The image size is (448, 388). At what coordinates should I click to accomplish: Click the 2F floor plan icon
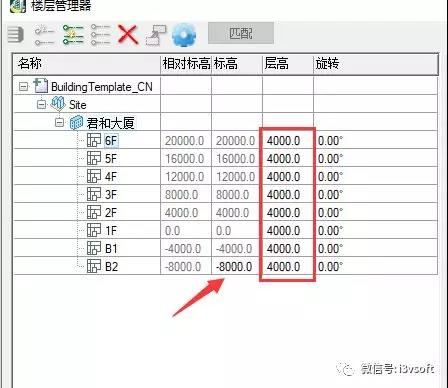[x=94, y=212]
